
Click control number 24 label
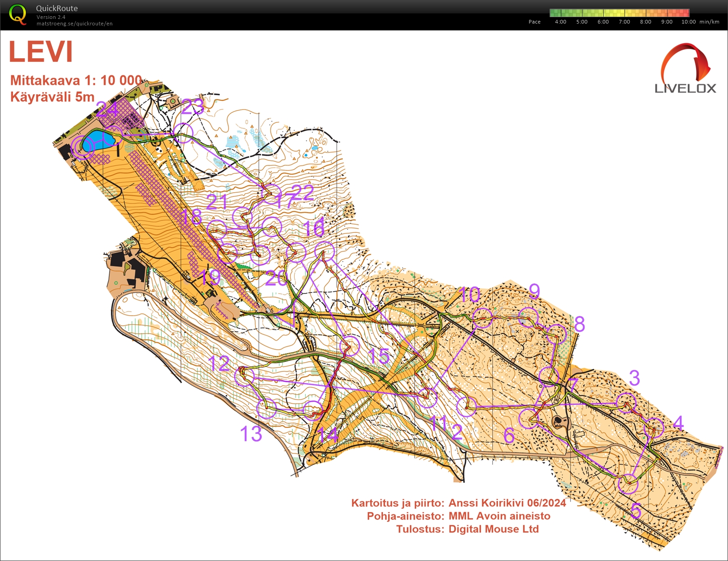coord(107,110)
